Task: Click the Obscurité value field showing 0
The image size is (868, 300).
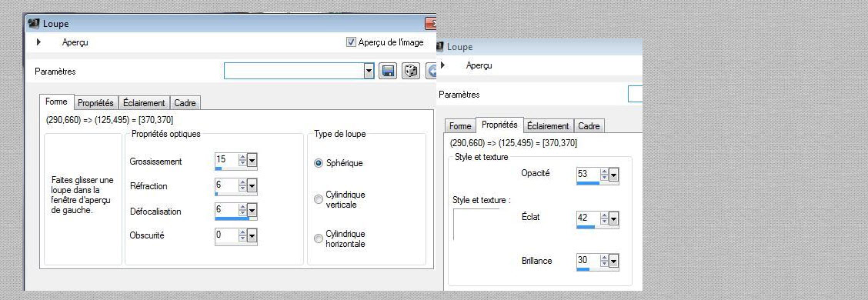Action: coord(226,236)
